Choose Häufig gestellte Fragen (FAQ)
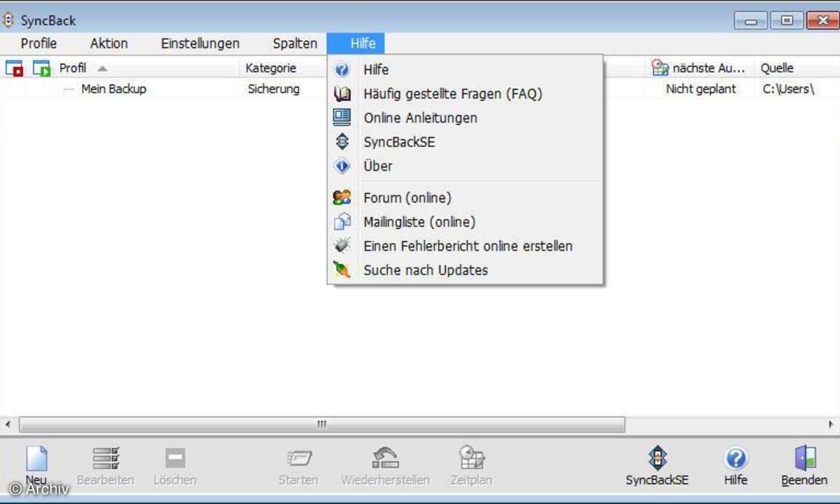The image size is (840, 504). [452, 94]
